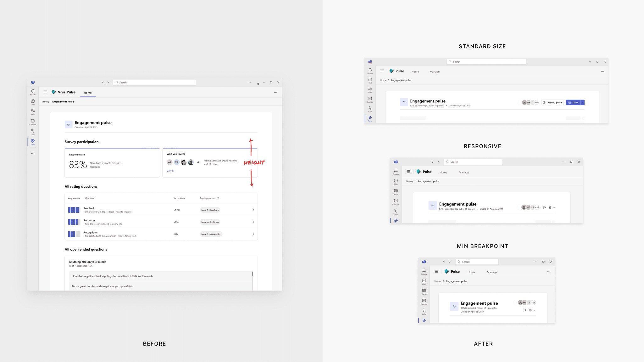Screen dimensions: 644x362
Task: Click the View all link
Action: [x=170, y=171]
